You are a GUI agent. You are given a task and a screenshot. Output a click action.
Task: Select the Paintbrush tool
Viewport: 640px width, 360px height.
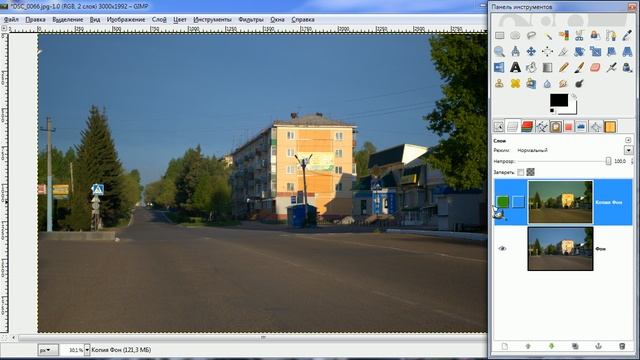point(579,67)
